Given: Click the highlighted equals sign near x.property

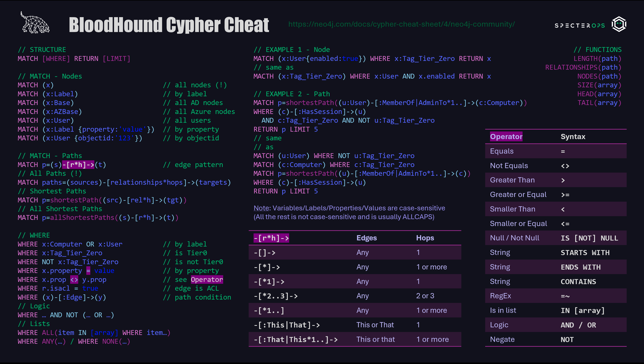Looking at the screenshot, I should tap(88, 271).
